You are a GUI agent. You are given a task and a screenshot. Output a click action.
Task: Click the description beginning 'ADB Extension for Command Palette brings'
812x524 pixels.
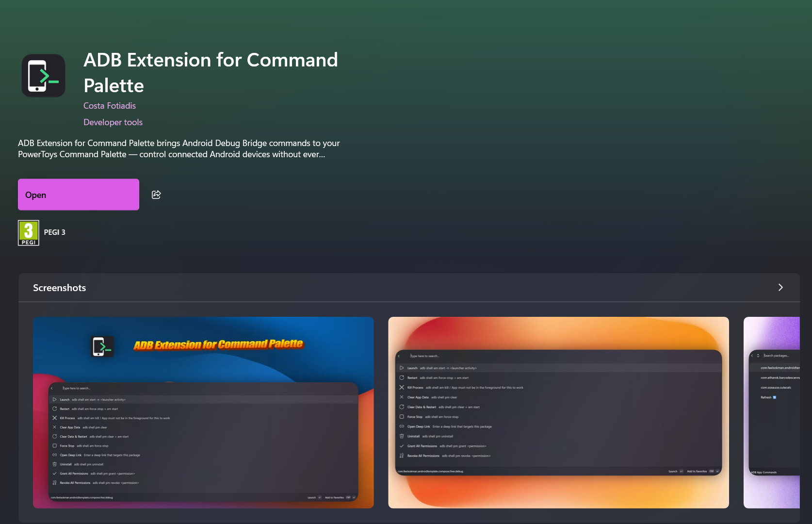pos(179,149)
